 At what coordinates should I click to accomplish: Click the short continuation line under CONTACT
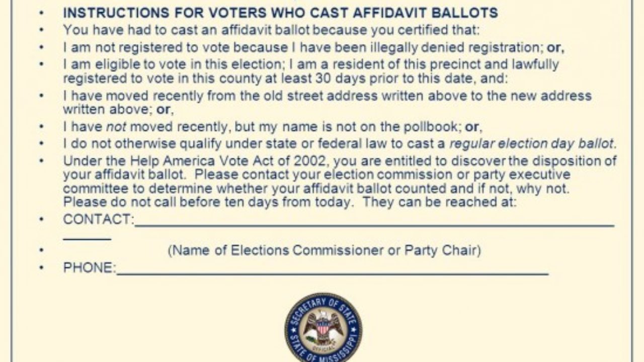[x=87, y=240]
